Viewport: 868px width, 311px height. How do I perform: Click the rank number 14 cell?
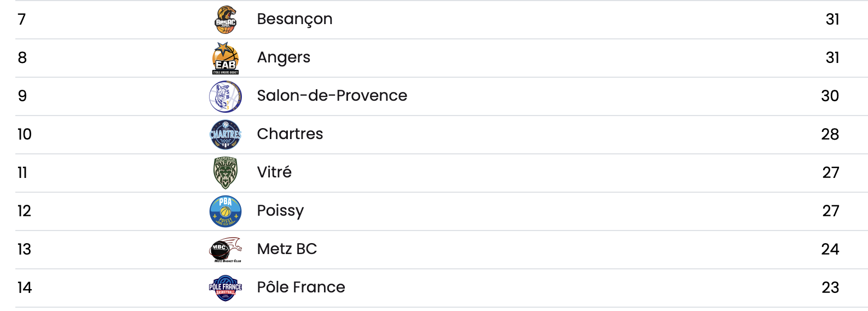[x=25, y=288]
